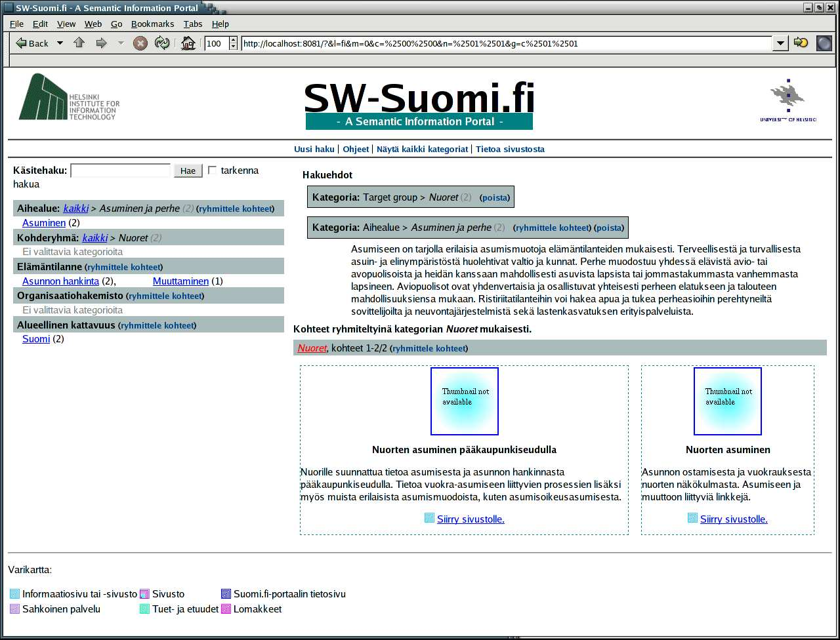Click ryhmittele kohteet in Elämäntilanne row

point(123,267)
